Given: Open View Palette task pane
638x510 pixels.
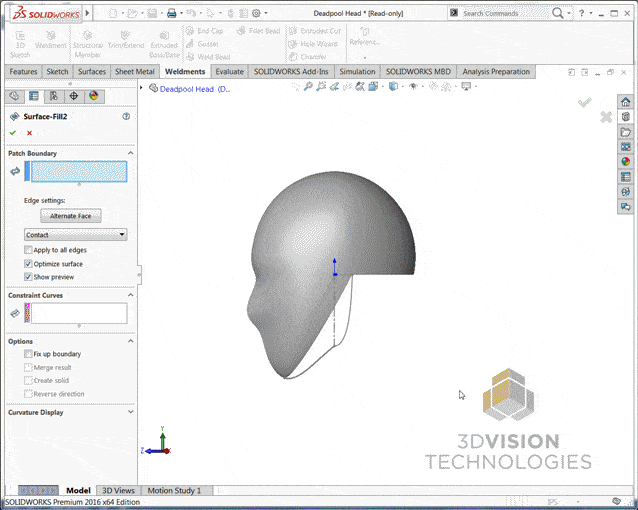Looking at the screenshot, I should (x=625, y=147).
